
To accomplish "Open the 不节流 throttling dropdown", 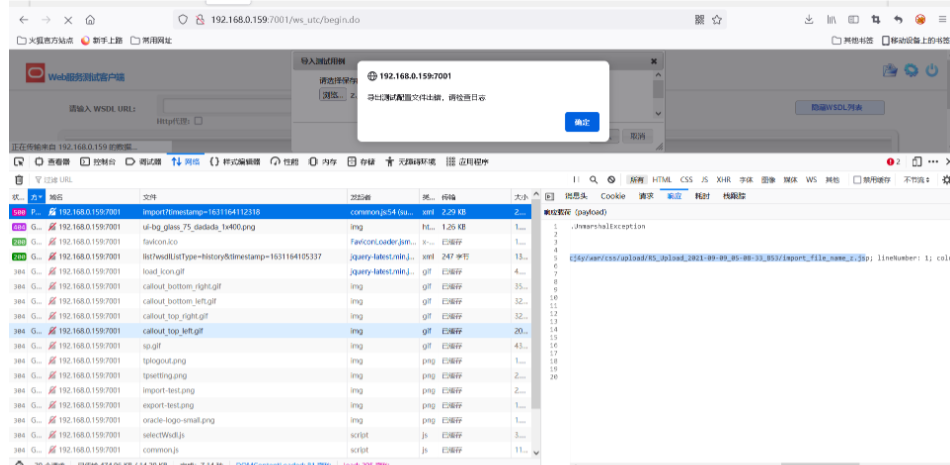I will pyautogui.click(x=914, y=180).
